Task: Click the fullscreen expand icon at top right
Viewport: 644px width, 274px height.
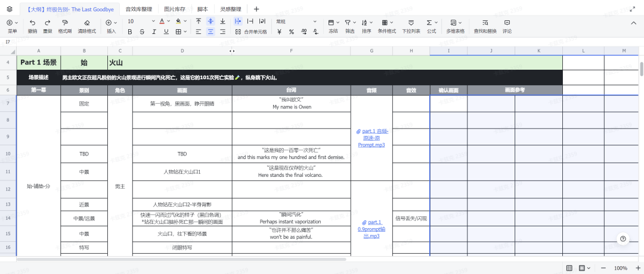Action: pos(633,9)
